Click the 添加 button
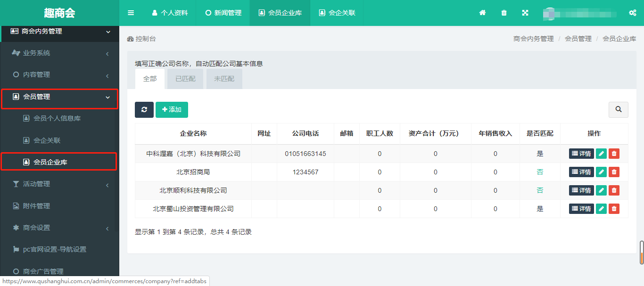Screen dimensions: 644x286 coord(172,110)
